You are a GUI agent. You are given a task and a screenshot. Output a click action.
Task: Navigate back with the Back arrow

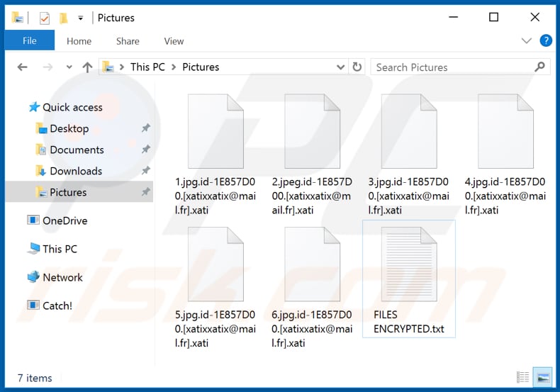pyautogui.click(x=22, y=67)
